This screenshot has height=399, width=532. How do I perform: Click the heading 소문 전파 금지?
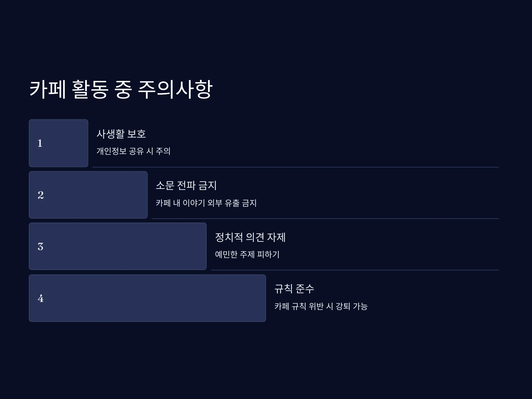(186, 186)
